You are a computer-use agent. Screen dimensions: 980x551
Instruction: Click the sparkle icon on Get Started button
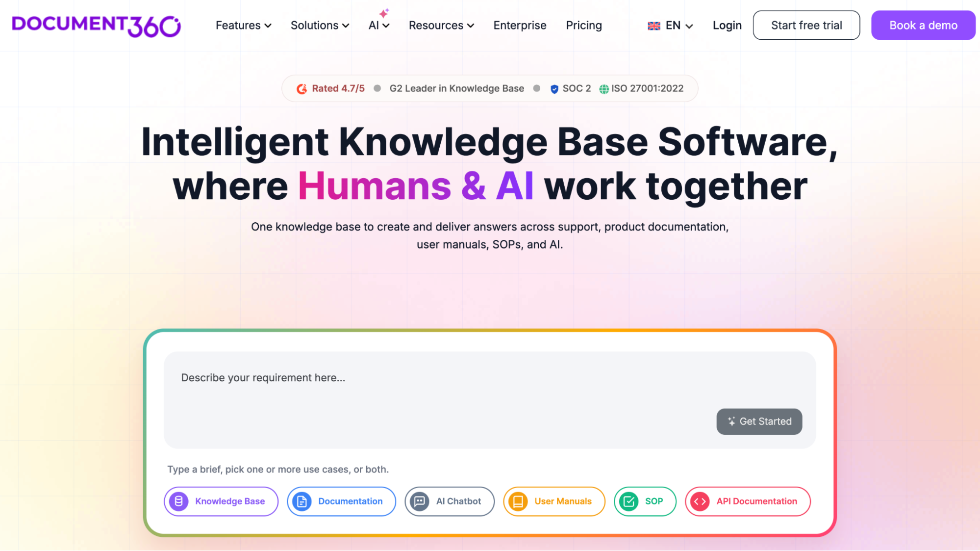pos(731,421)
